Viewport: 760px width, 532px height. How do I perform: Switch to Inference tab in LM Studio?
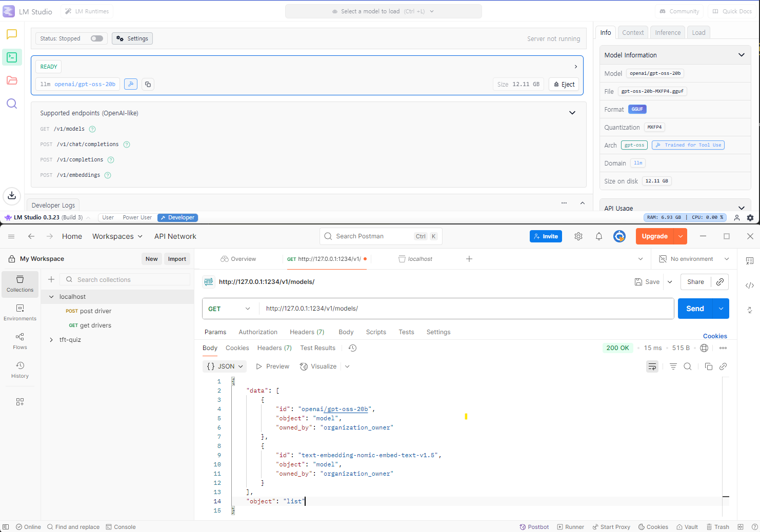pos(668,32)
